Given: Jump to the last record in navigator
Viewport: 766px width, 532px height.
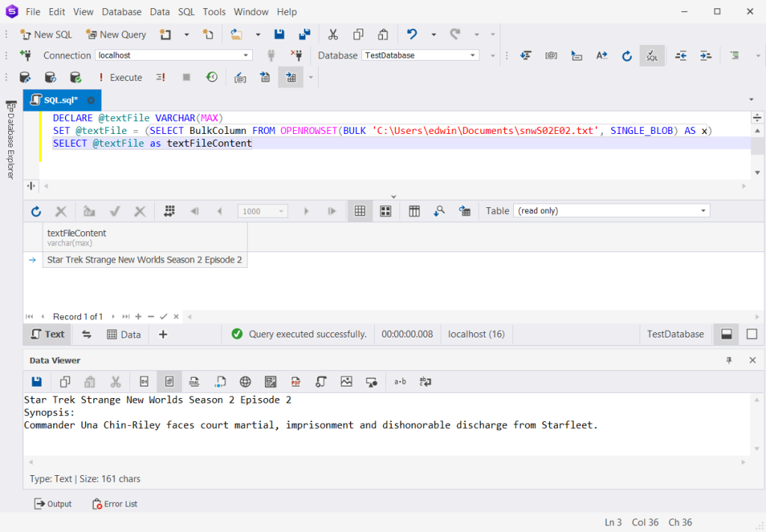Looking at the screenshot, I should 126,317.
